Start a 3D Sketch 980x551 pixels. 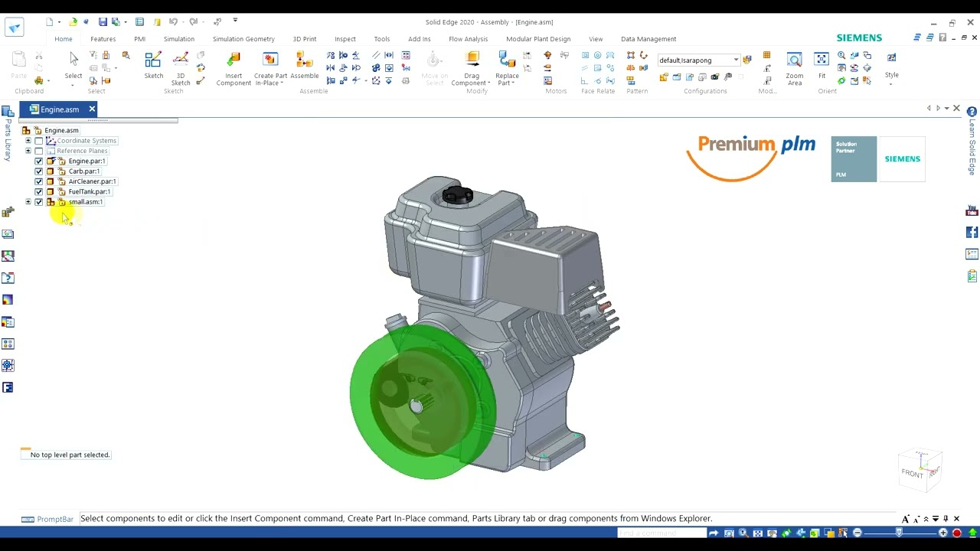coord(181,60)
